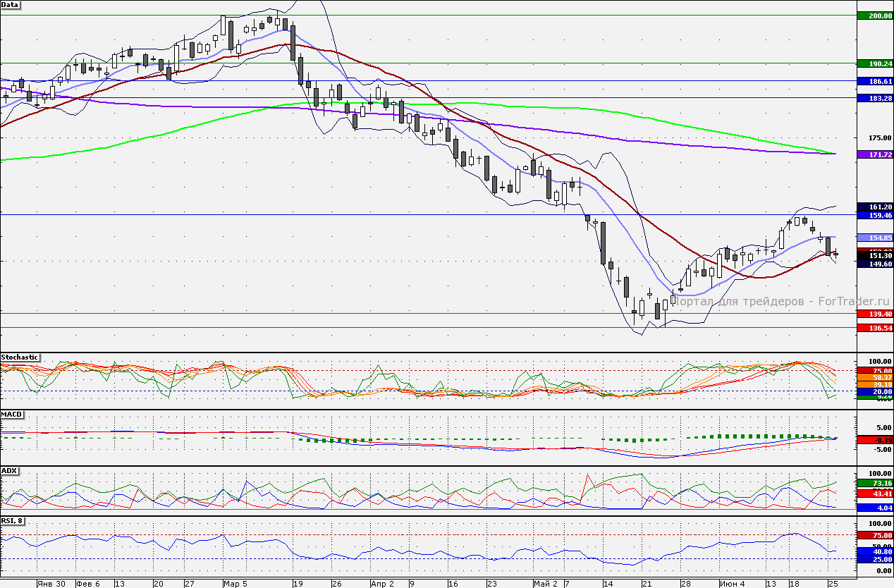Select the 40.80 RSI value tag
This screenshot has width=894, height=588.
(x=874, y=552)
